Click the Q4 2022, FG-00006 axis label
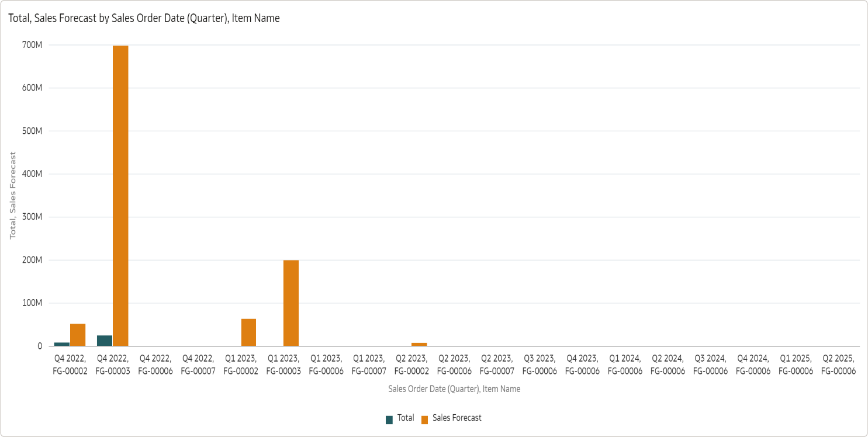868x437 pixels. click(155, 365)
